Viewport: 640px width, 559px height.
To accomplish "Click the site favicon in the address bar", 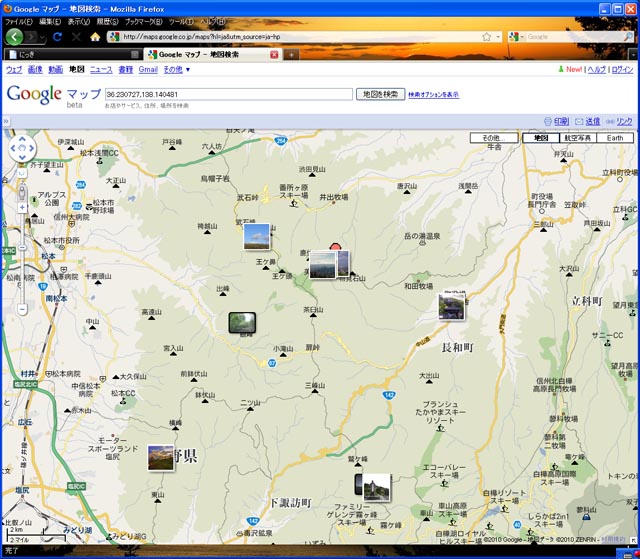I will (114, 37).
